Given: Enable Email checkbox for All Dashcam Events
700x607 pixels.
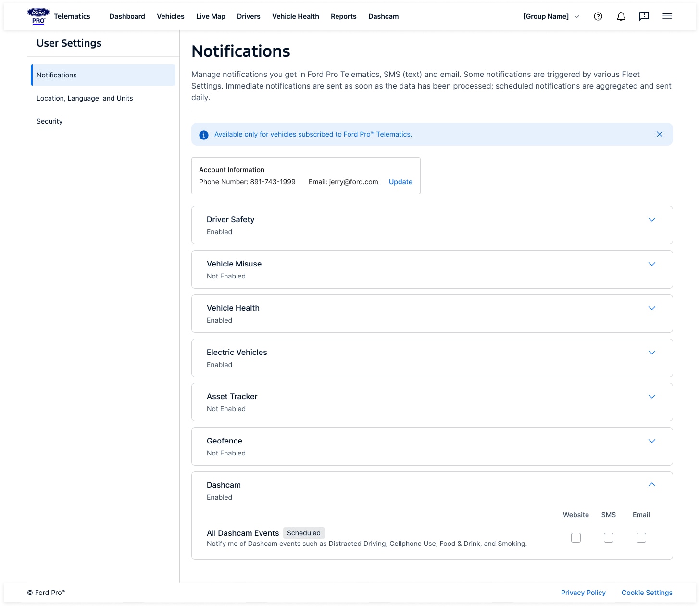Looking at the screenshot, I should tap(641, 538).
